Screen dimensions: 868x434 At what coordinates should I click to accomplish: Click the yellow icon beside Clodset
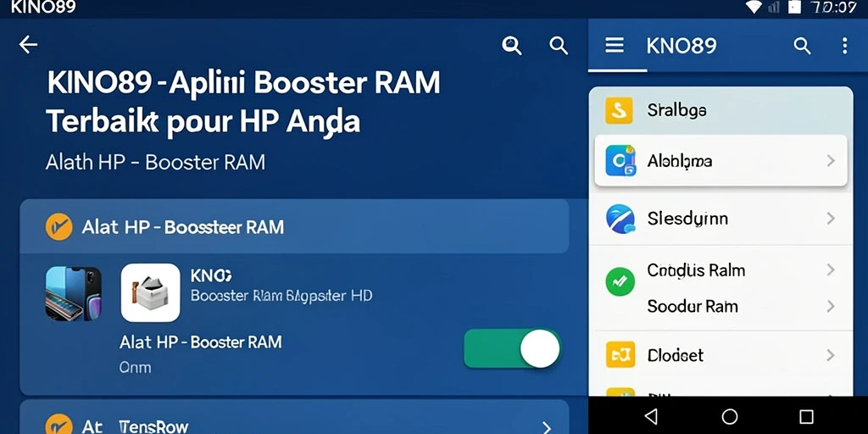click(620, 354)
